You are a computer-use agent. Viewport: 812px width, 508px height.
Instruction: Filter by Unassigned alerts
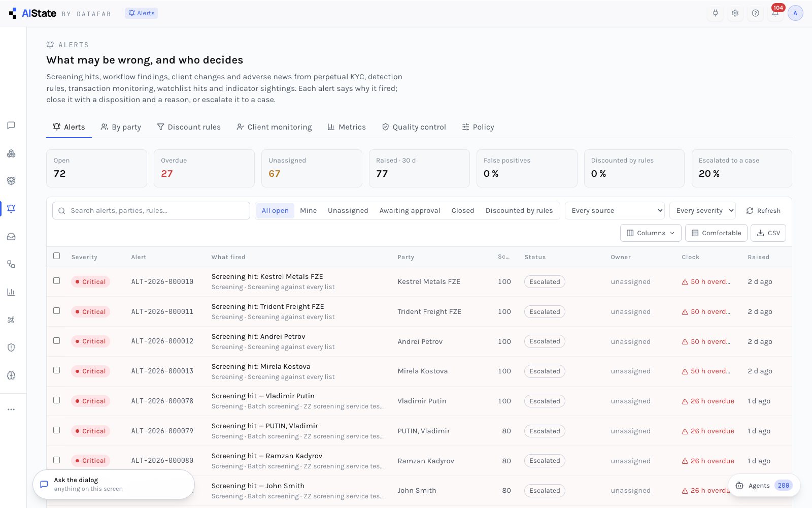tap(348, 210)
